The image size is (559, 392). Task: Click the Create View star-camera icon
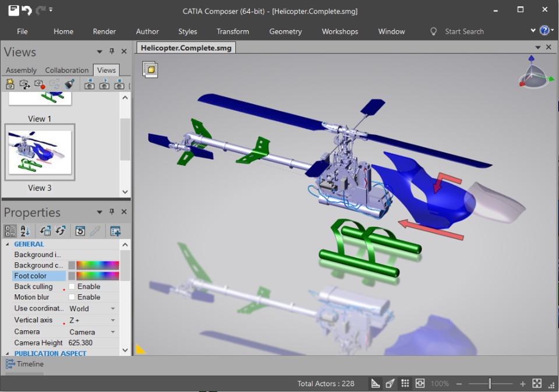(10, 84)
